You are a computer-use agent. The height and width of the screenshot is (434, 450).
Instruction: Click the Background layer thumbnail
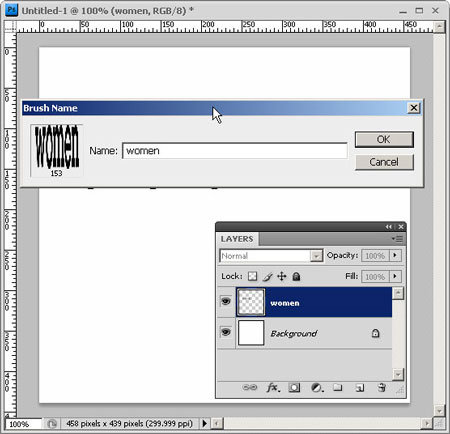click(251, 333)
